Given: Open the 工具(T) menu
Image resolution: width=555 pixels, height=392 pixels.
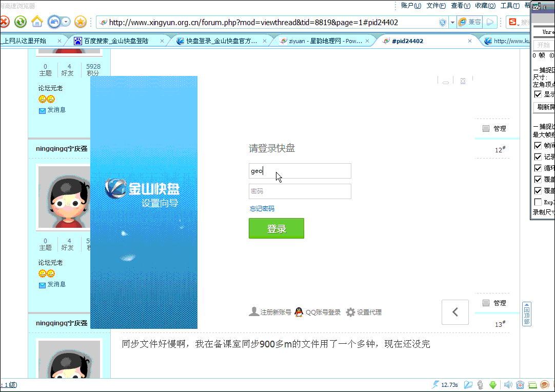Looking at the screenshot, I should pos(510,6).
